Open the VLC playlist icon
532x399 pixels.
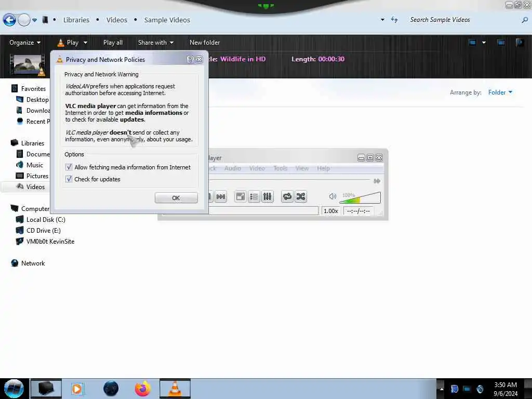(x=254, y=196)
